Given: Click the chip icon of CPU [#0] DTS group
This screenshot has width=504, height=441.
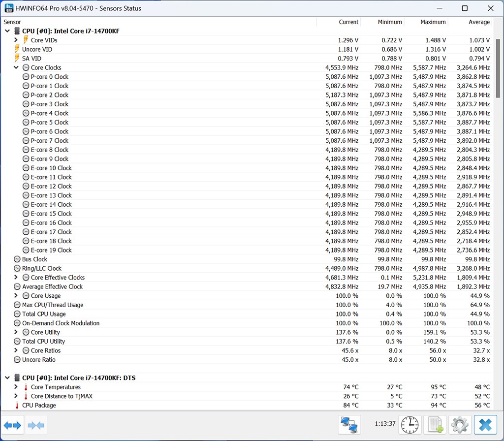Looking at the screenshot, I should click(x=17, y=378).
